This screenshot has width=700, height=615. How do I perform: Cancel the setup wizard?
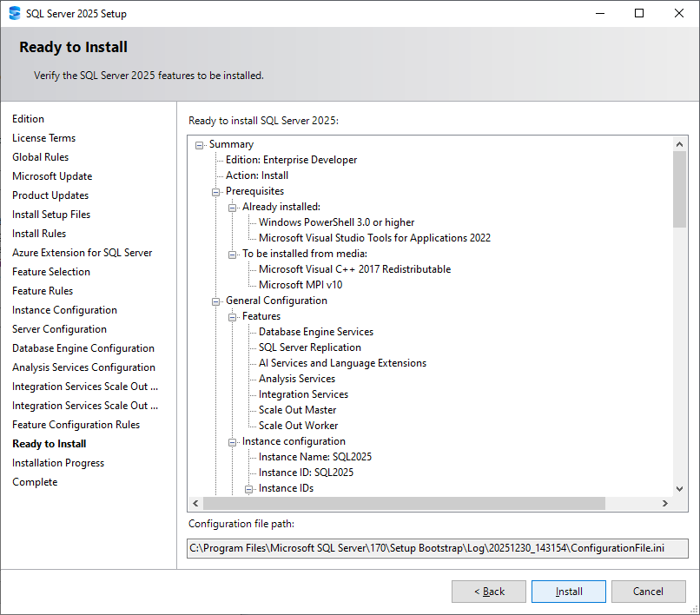coord(648,592)
